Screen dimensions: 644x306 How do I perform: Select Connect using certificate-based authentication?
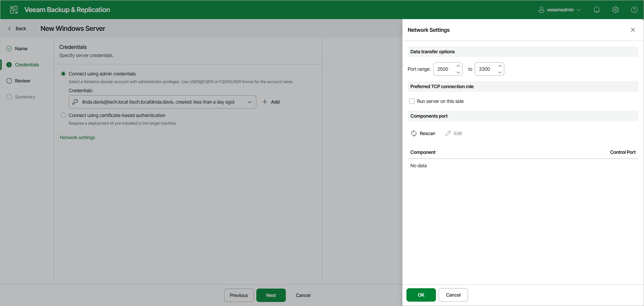click(63, 115)
